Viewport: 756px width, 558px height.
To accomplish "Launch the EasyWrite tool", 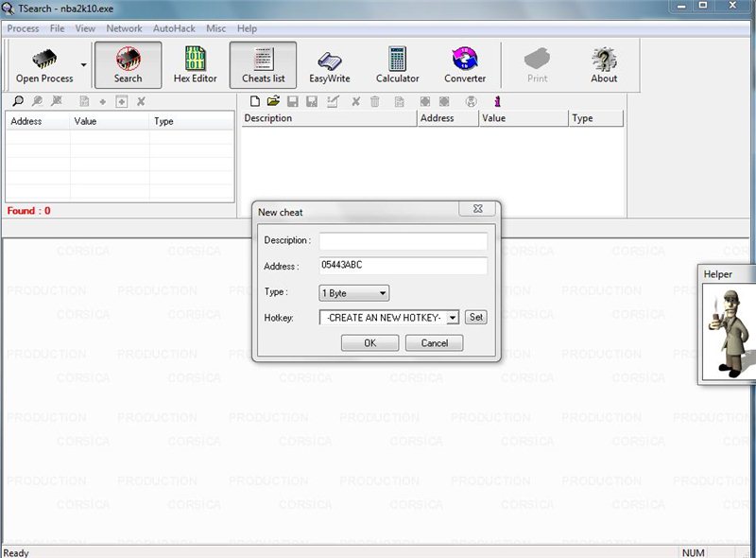I will 330,65.
